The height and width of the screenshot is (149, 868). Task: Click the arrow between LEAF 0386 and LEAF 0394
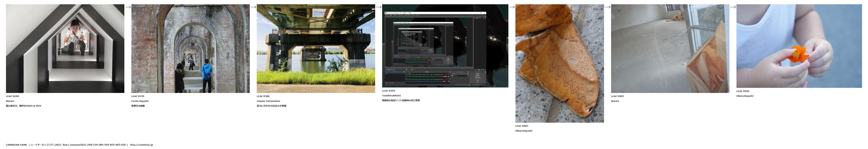pos(378,7)
